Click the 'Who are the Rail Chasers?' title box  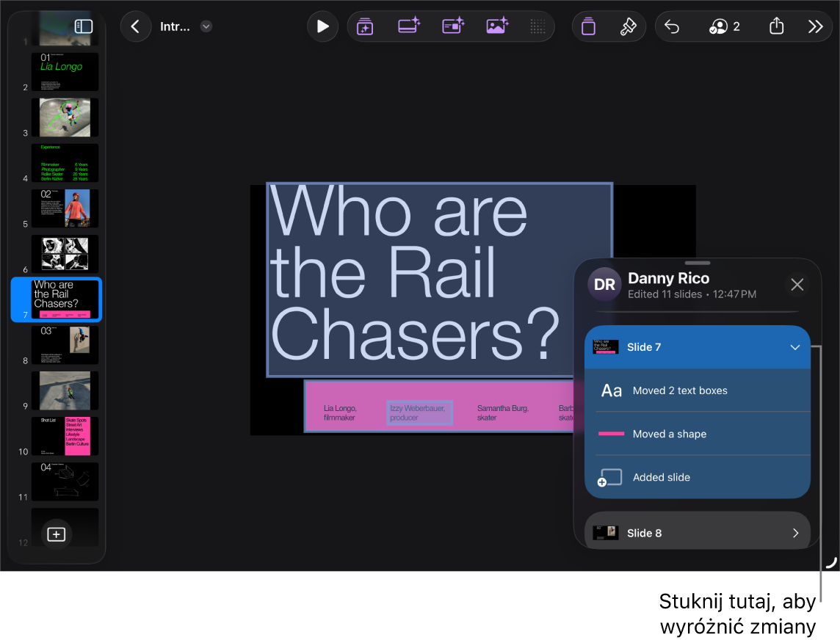[439, 280]
